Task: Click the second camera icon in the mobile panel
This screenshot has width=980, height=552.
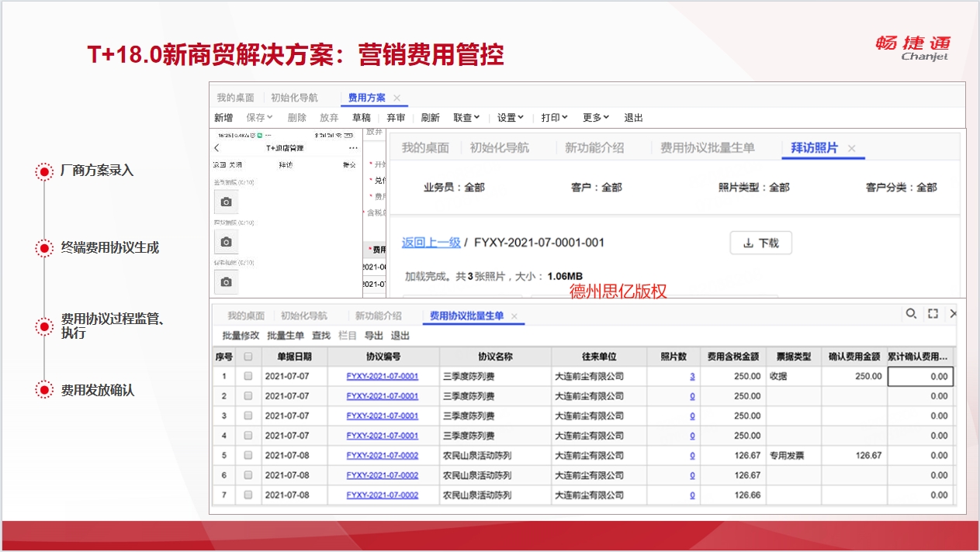Action: [x=226, y=241]
